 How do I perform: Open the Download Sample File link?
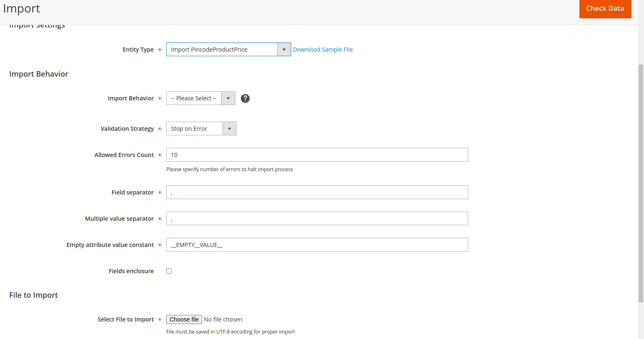pyautogui.click(x=323, y=49)
